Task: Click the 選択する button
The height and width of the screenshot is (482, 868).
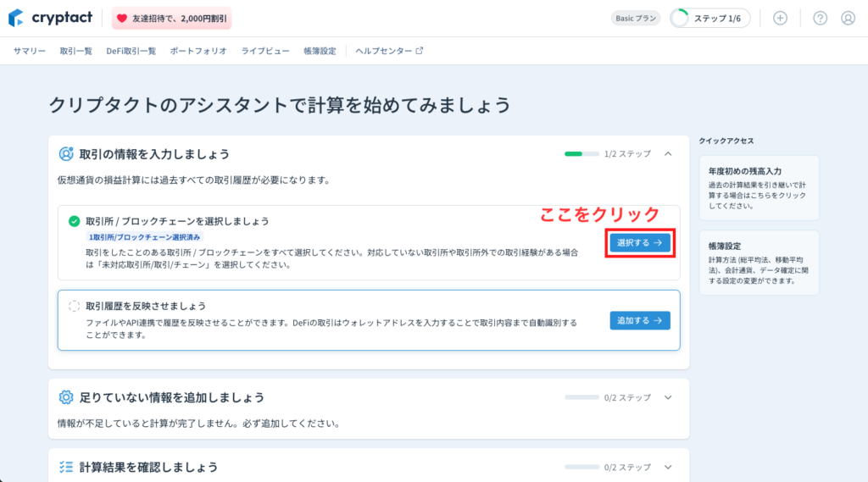Action: [x=640, y=243]
